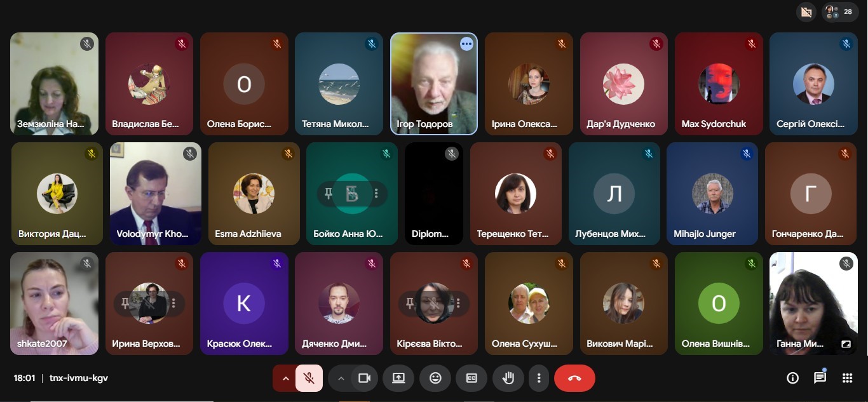Click the crossed-out effects icon at top
Screen dimensions: 868x402
pos(806,12)
